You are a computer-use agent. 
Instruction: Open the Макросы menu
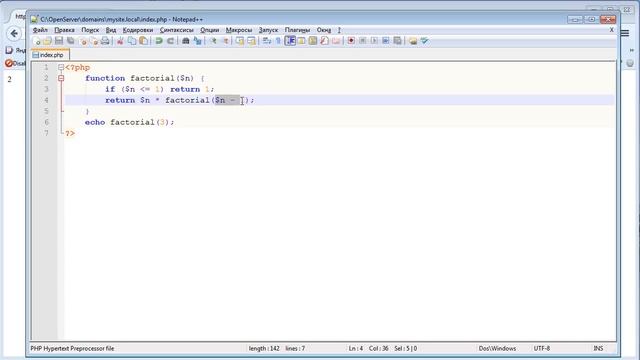pos(239,30)
